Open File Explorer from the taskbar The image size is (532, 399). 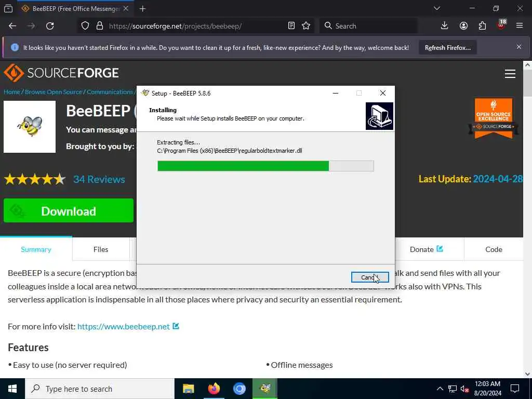point(188,389)
